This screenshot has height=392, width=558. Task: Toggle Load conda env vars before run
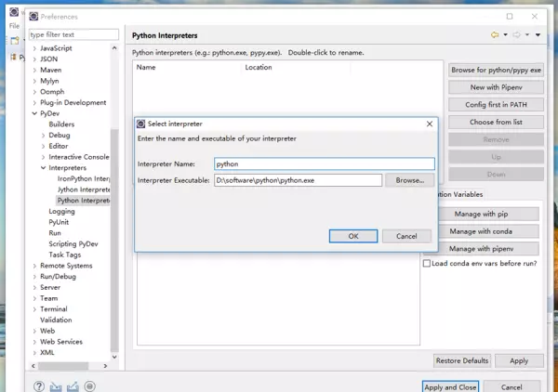(x=427, y=264)
